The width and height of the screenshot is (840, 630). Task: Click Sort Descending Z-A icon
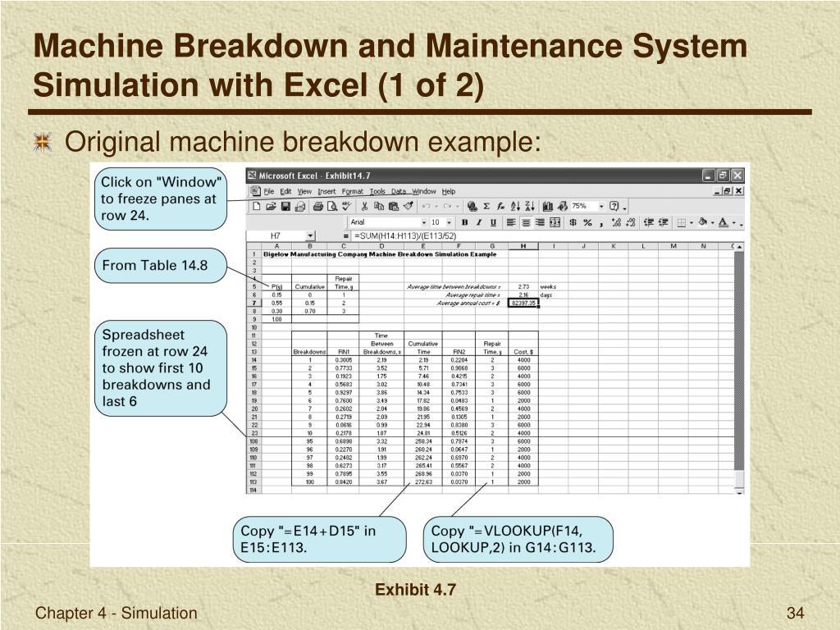tap(529, 206)
